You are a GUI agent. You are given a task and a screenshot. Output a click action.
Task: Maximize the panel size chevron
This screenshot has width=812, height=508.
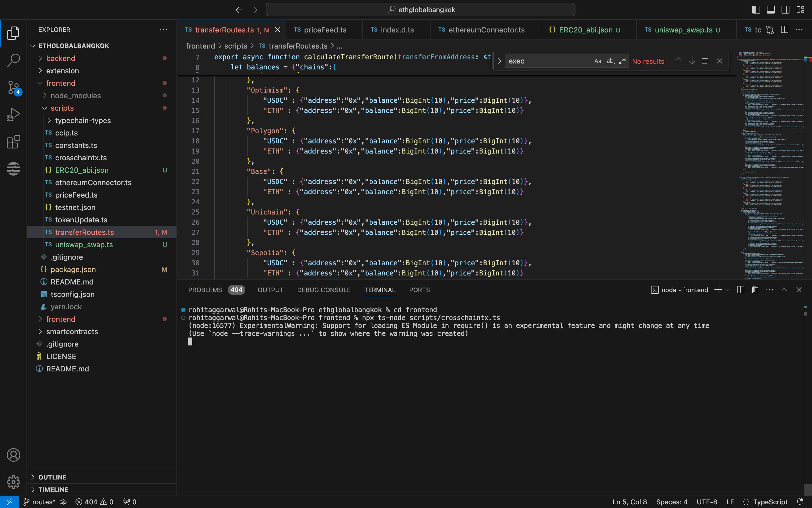784,290
